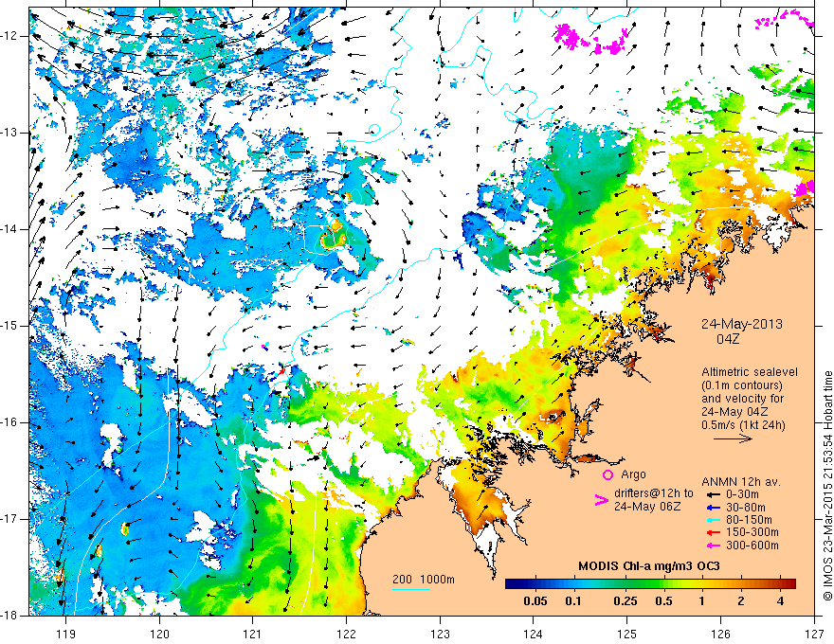Image resolution: width=834 pixels, height=644 pixels.
Task: Click the 123 longitude axis label
Action: [440, 635]
